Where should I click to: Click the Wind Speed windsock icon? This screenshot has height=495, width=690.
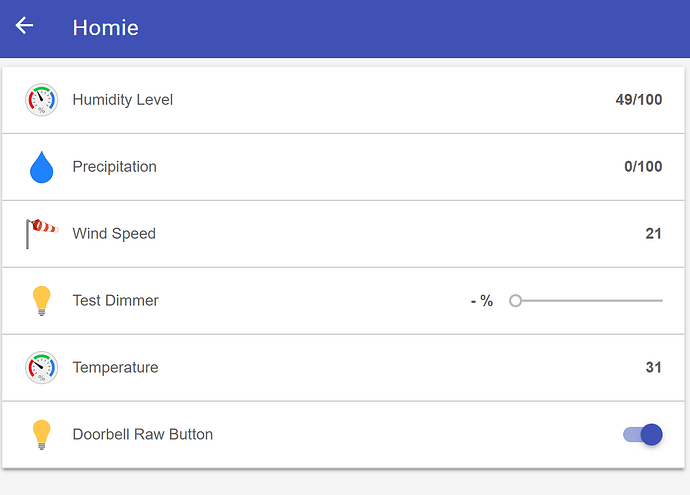pos(41,233)
